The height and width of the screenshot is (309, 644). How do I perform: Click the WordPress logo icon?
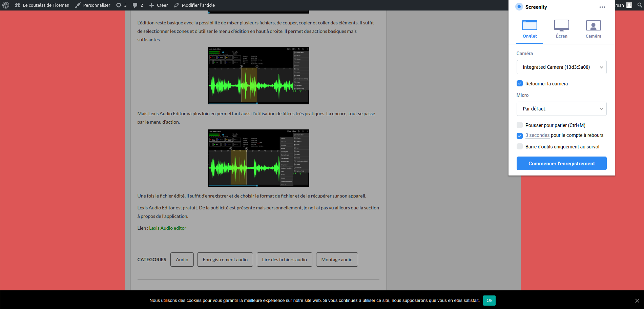6,5
